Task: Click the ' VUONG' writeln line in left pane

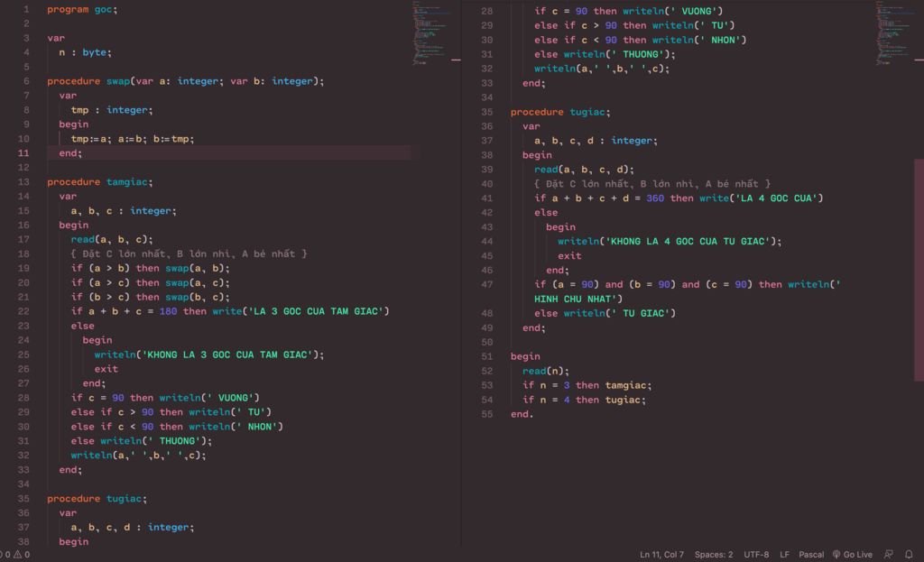Action: pos(165,398)
